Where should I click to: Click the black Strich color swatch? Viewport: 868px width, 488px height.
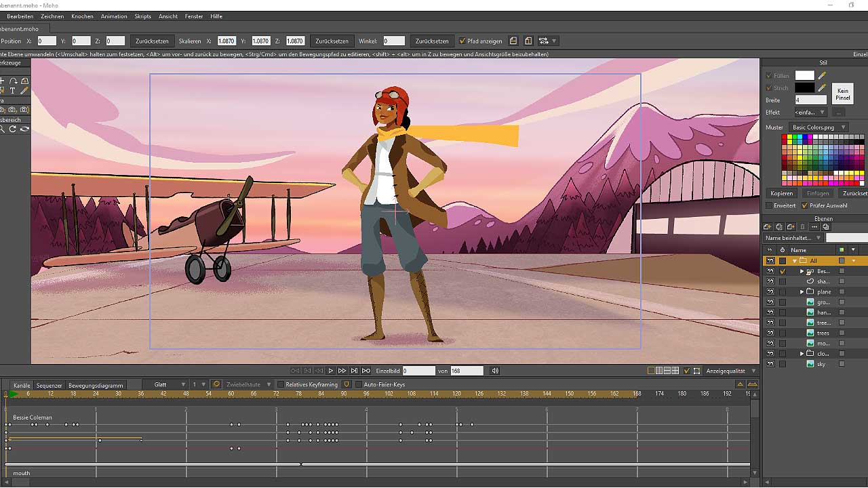coord(804,87)
